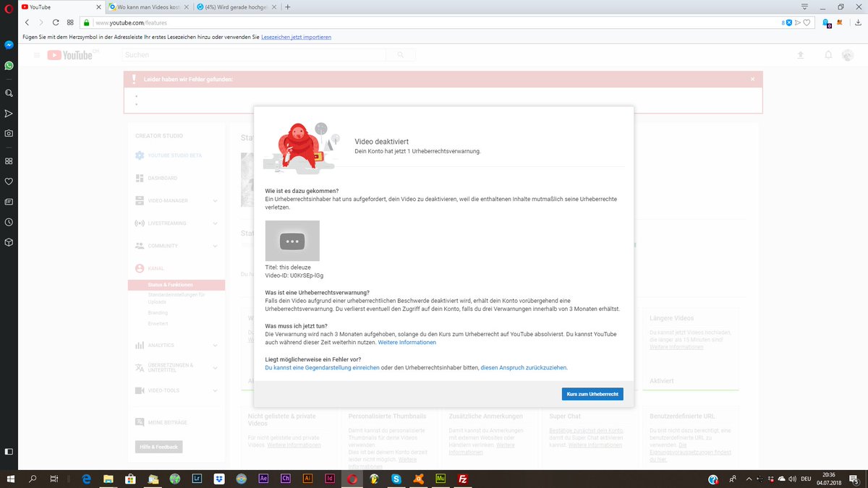
Task: Open WhatsApp in Opera sidebar
Action: (x=9, y=65)
